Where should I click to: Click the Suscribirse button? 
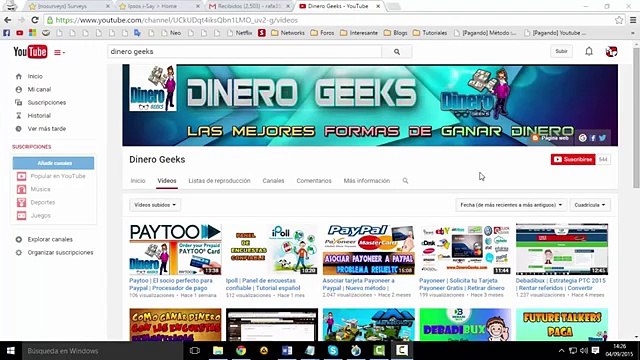[573, 159]
